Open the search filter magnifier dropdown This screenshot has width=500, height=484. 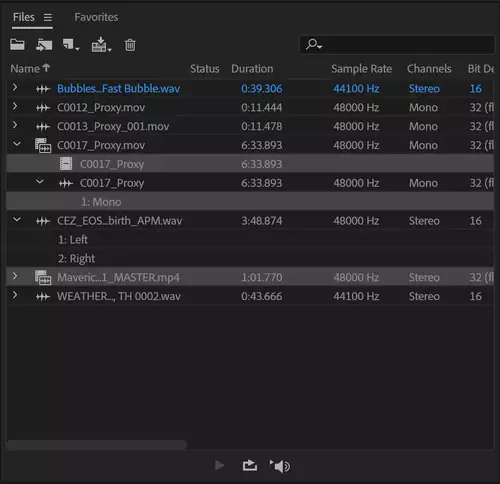[x=314, y=44]
